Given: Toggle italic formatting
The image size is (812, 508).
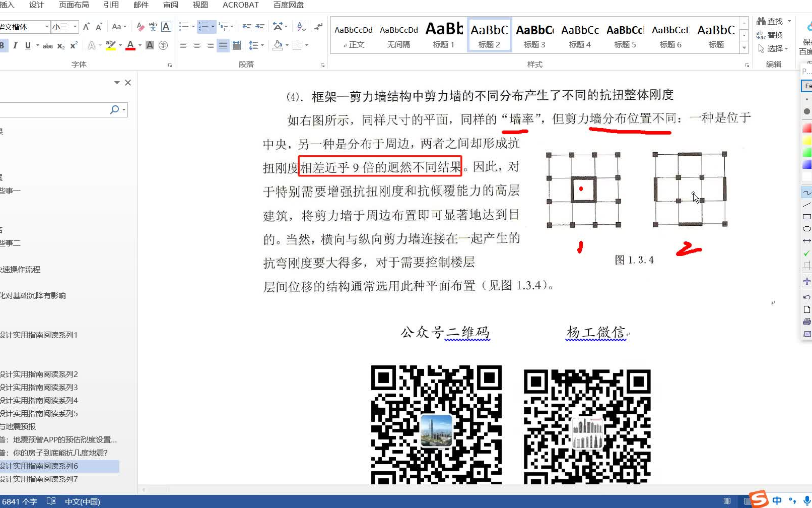Looking at the screenshot, I should [15, 46].
